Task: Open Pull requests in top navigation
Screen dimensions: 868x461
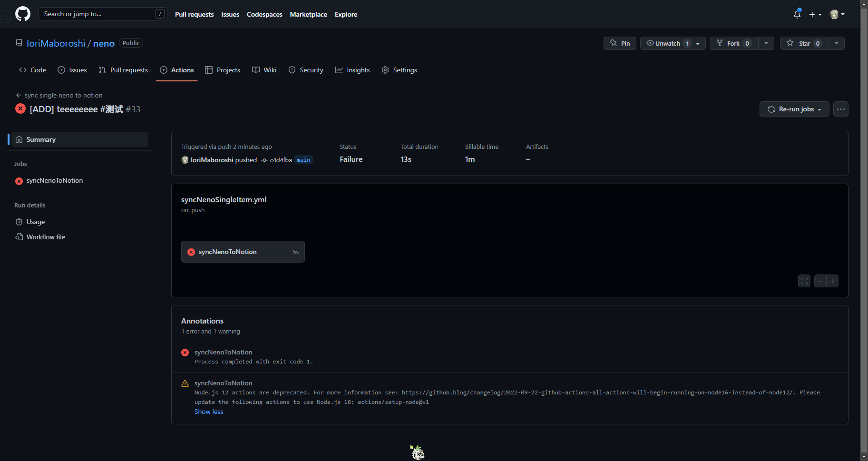Action: pyautogui.click(x=194, y=14)
